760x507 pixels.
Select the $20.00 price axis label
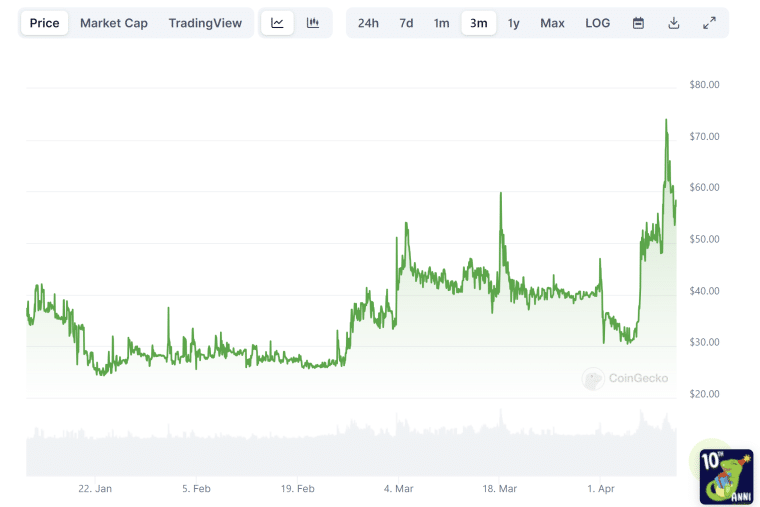704,394
